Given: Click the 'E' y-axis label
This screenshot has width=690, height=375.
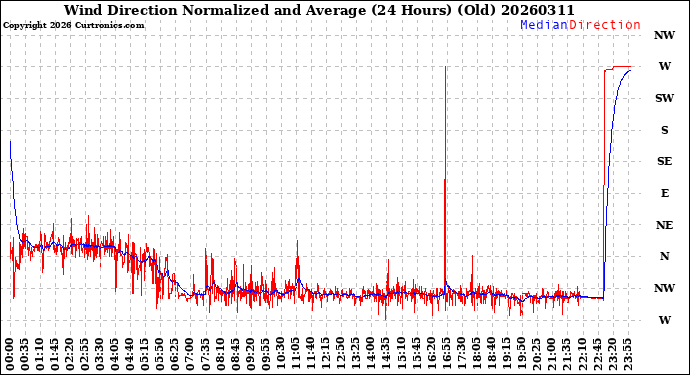Looking at the screenshot, I should (x=664, y=193).
